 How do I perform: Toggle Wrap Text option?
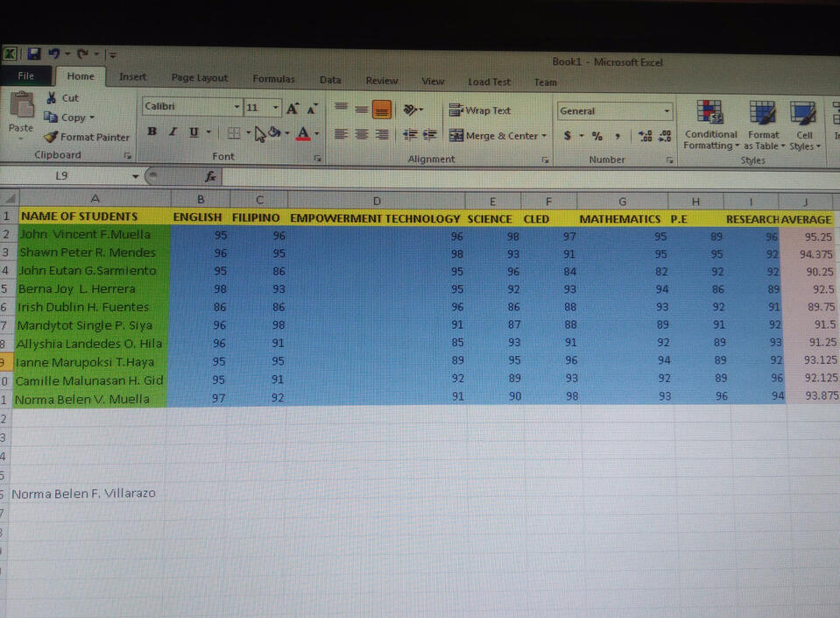[x=480, y=110]
